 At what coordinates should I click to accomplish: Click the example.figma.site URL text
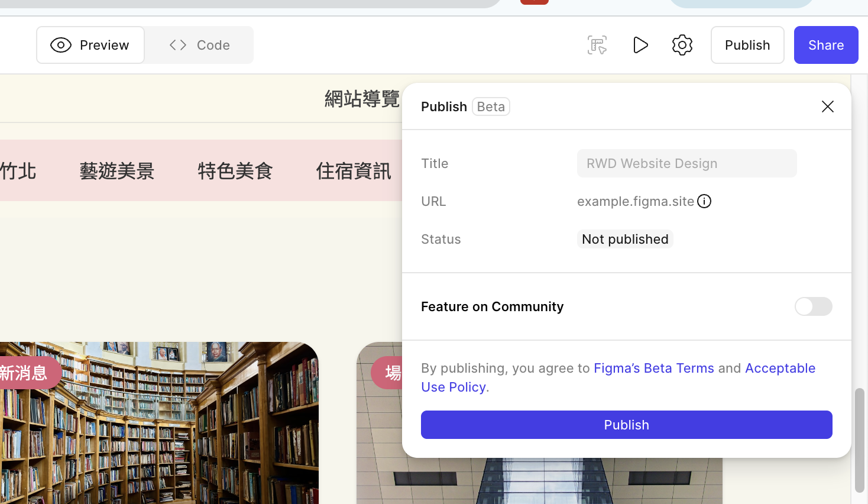pyautogui.click(x=635, y=201)
